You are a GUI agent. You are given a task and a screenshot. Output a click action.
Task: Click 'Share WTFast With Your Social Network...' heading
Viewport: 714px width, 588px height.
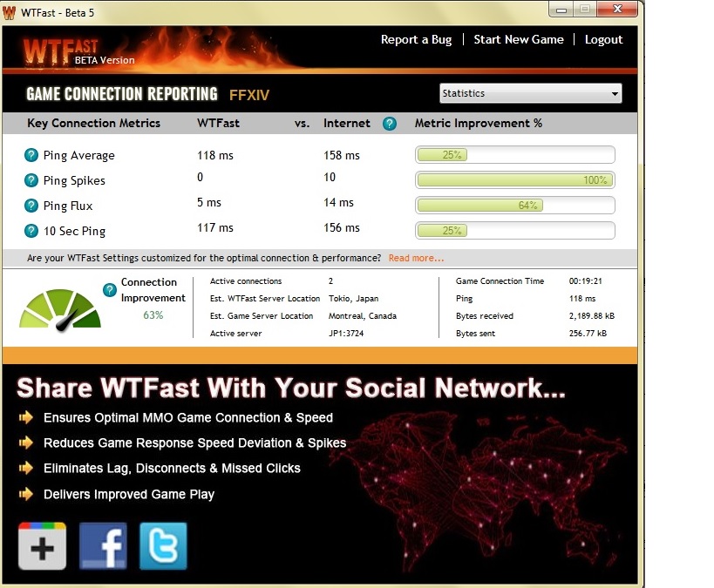point(291,388)
